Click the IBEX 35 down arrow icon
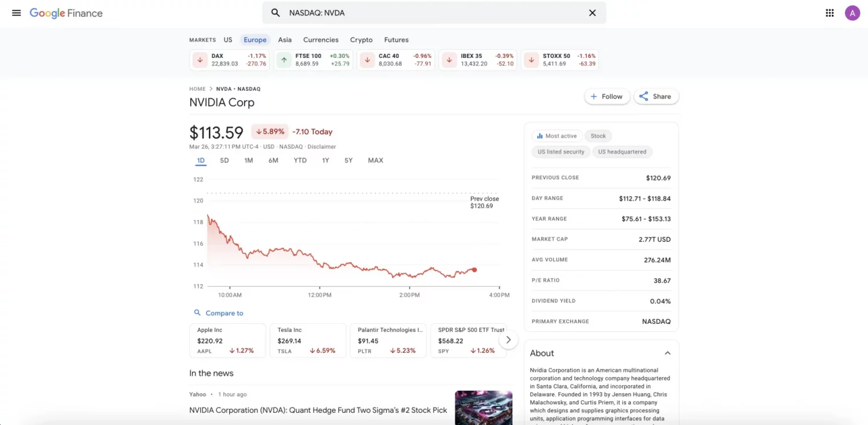 (x=450, y=60)
